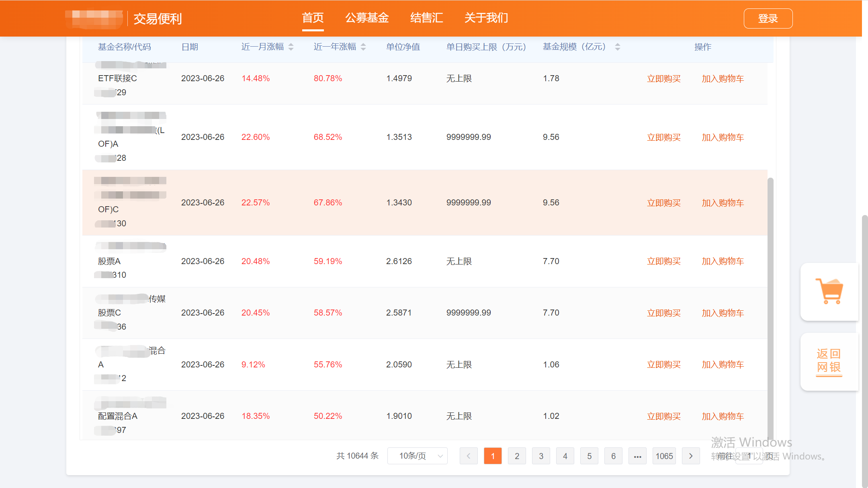Image resolution: width=868 pixels, height=488 pixels.
Task: Buy now for 股票A fund
Action: pyautogui.click(x=664, y=261)
